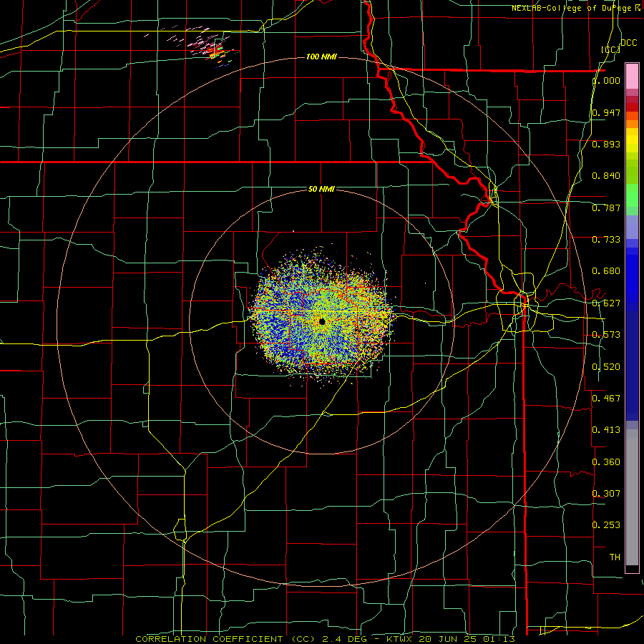Click the 2.4 DEG elevation text
The width and height of the screenshot is (644, 644).
pos(343,639)
